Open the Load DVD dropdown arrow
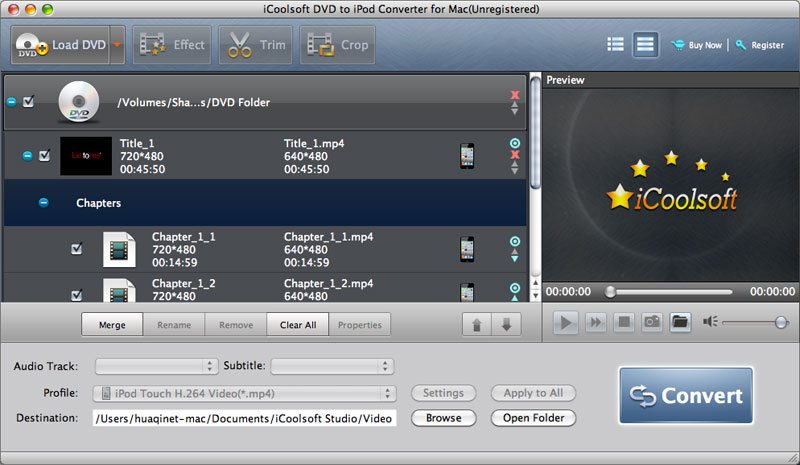The image size is (800, 465). [117, 45]
